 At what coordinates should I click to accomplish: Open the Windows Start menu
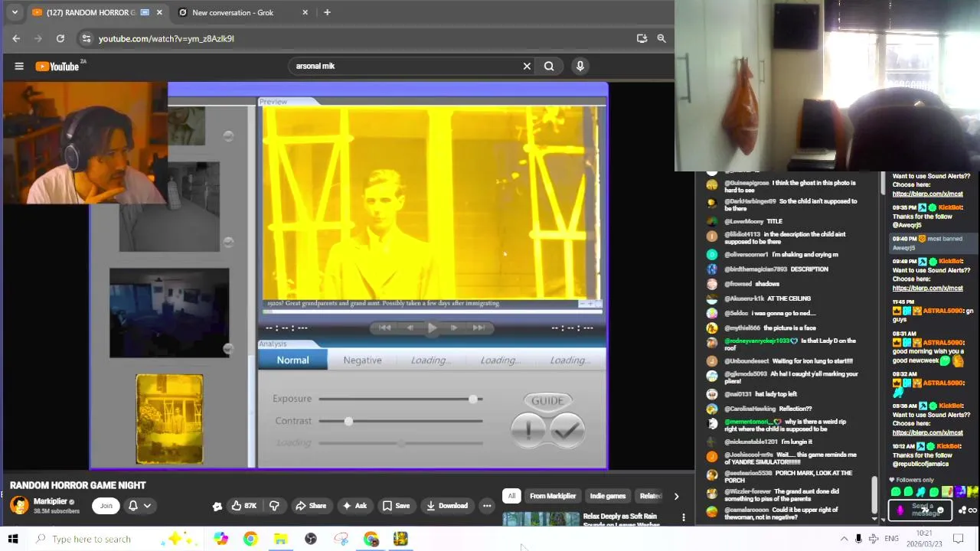(x=12, y=539)
